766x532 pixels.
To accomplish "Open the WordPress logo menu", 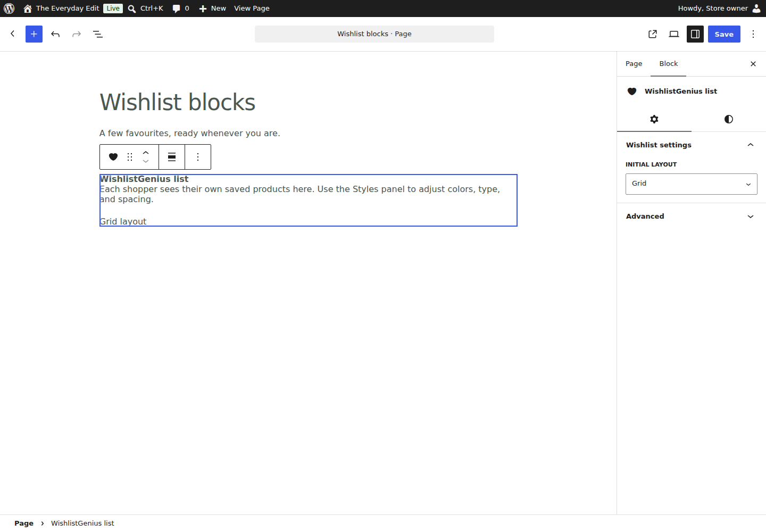I will 9,9.
